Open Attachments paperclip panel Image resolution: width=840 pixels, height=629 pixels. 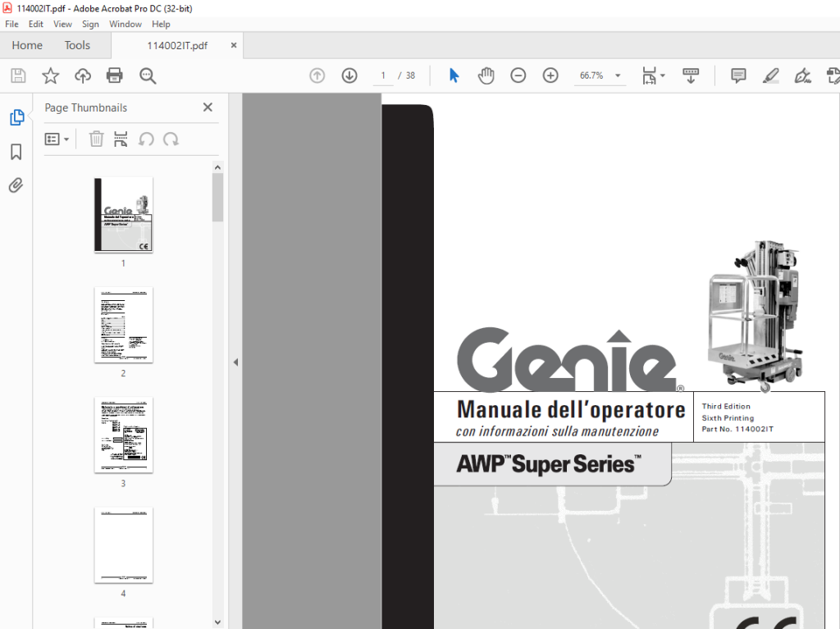(x=16, y=185)
